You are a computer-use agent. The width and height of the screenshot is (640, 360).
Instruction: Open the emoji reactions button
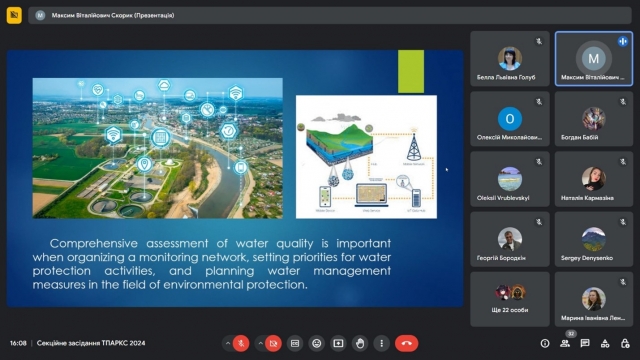coord(316,343)
